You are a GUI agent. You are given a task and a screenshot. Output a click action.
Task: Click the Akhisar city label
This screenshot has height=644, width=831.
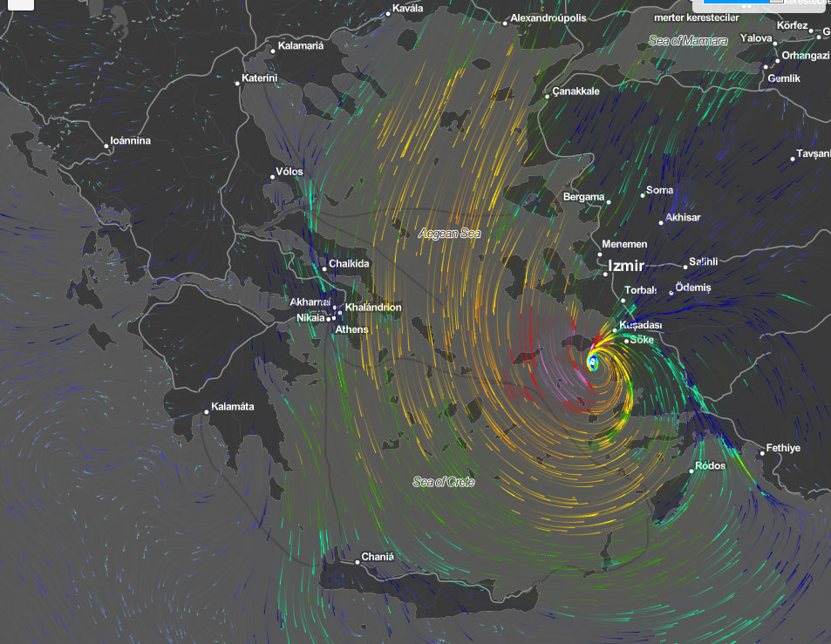[x=683, y=217]
